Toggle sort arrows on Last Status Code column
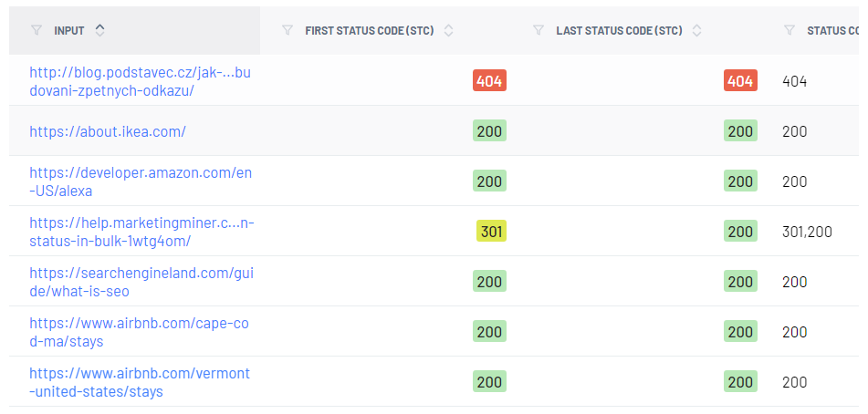 (697, 30)
